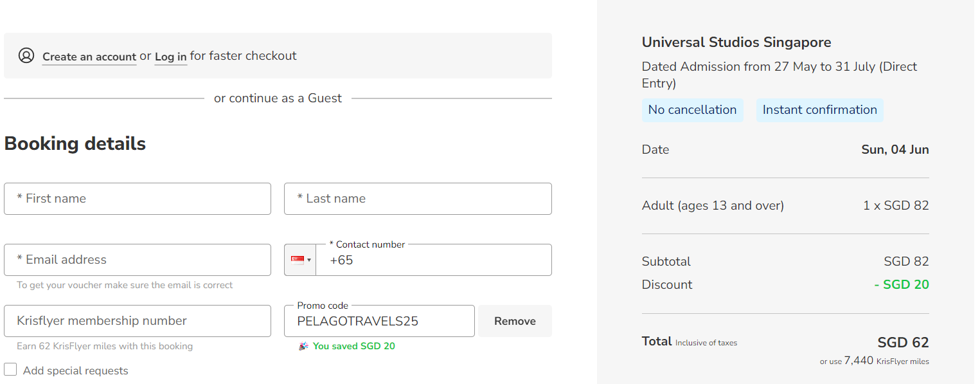
Task: Click the Create an account link
Action: pos(89,57)
